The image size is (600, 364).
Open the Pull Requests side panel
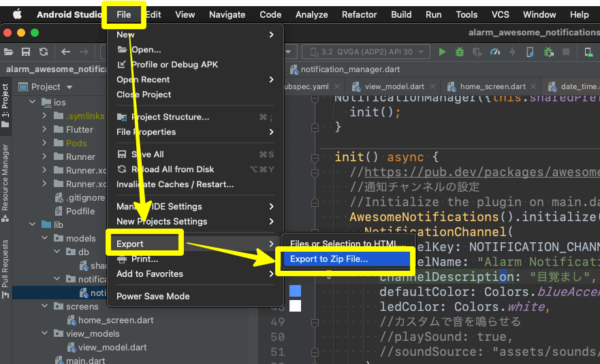point(5,269)
